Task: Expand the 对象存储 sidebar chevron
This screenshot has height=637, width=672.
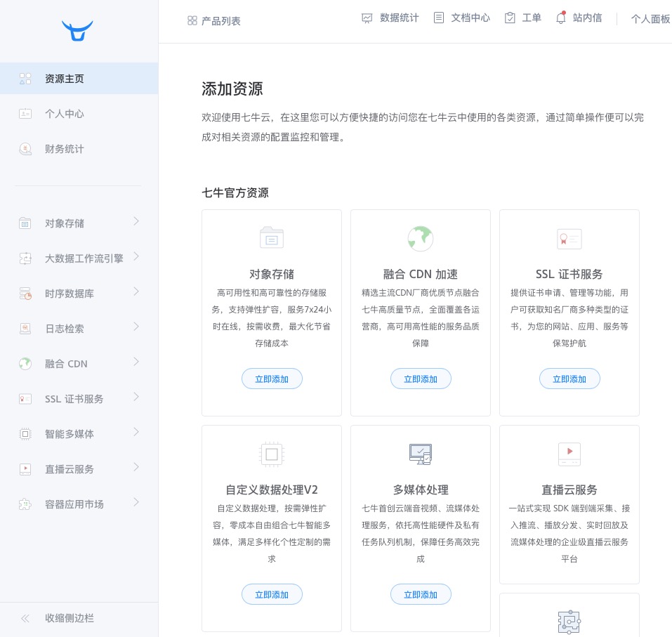Action: coord(136,221)
